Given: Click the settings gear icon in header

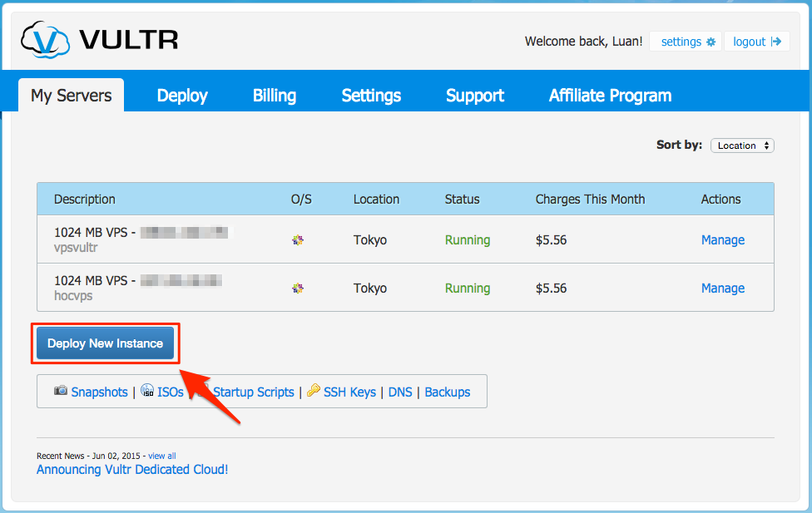Looking at the screenshot, I should pos(710,42).
